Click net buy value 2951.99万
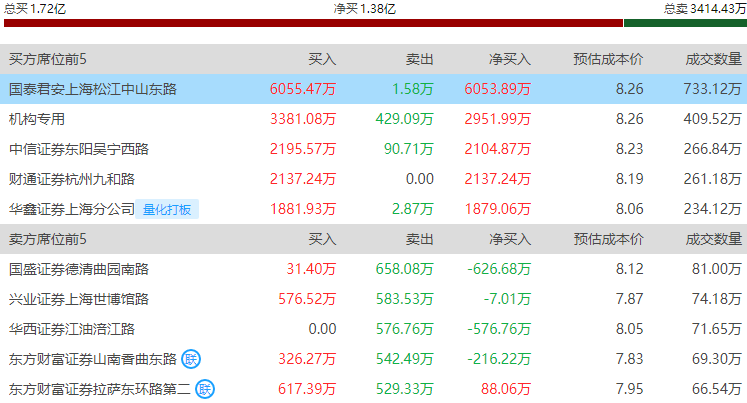 498,119
